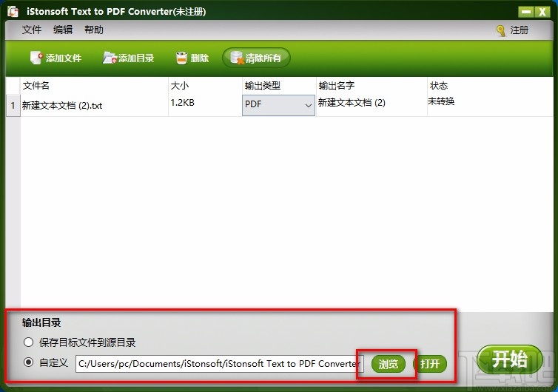Select save to source directory radio option
This screenshot has width=558, height=392.
pyautogui.click(x=28, y=342)
